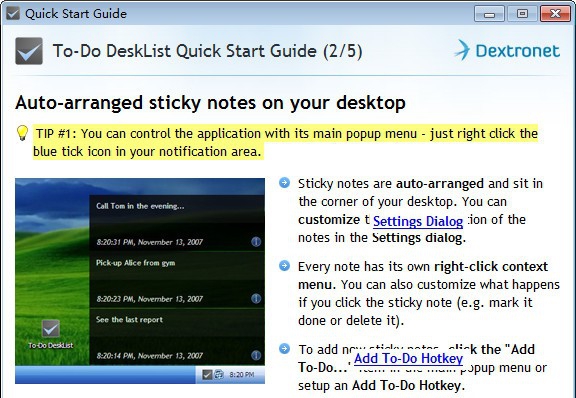Click the "Pick-up Alice from gym" note text
Viewport: 576px width, 398px height.
click(136, 263)
